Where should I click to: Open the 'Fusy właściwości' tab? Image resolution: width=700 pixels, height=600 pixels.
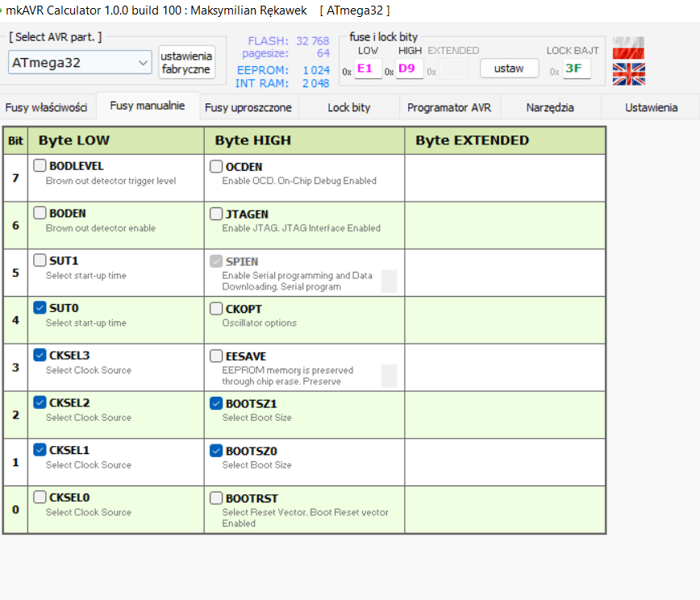pos(47,107)
